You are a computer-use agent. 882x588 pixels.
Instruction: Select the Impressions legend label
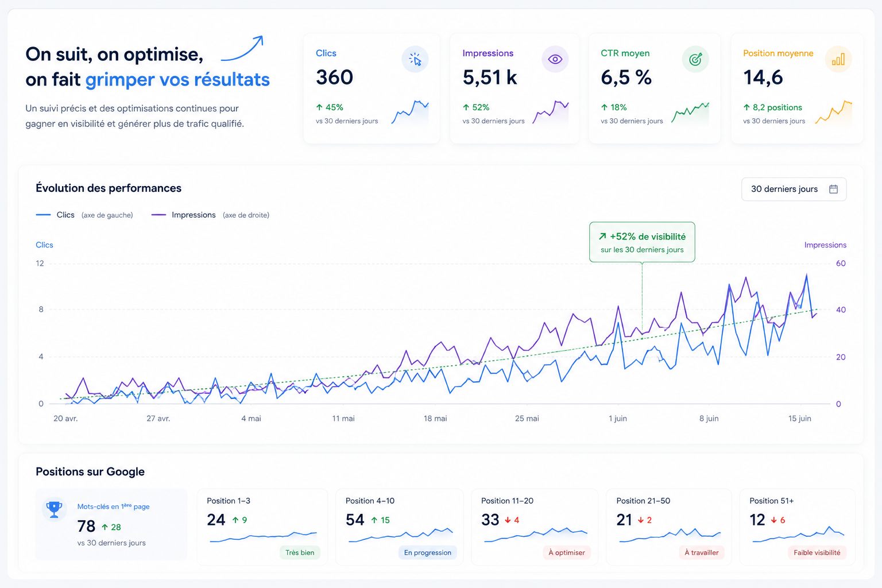pos(194,215)
